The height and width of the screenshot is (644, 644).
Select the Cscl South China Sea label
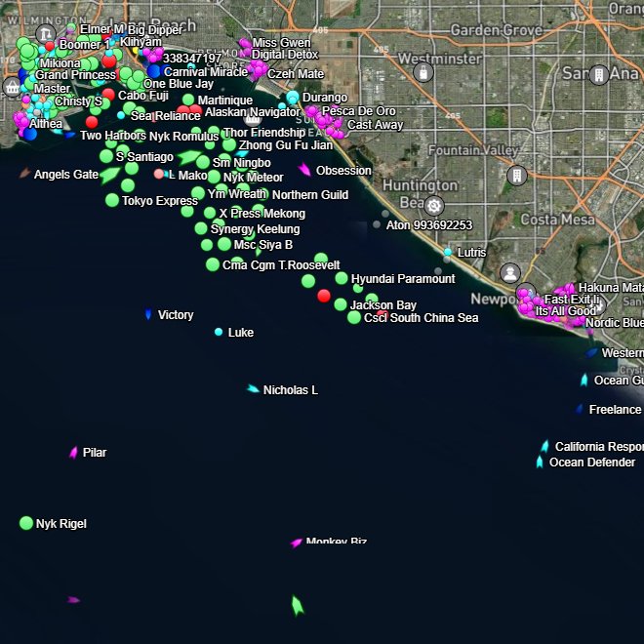(x=421, y=318)
